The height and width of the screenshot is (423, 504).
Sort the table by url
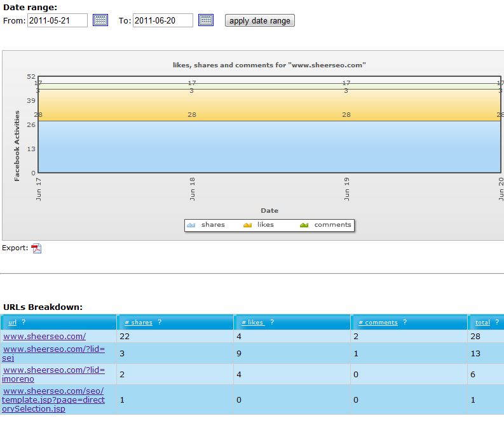pyautogui.click(x=12, y=323)
